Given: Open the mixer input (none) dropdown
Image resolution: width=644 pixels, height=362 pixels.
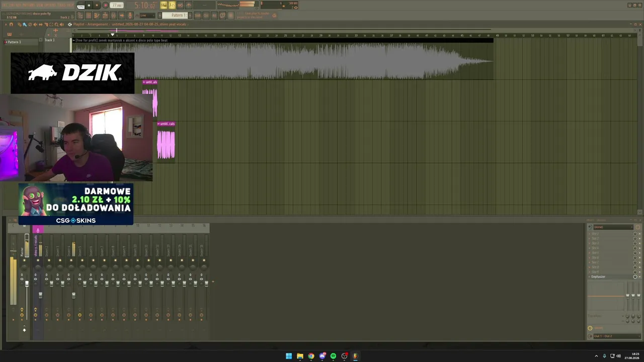Looking at the screenshot, I should coord(613,227).
